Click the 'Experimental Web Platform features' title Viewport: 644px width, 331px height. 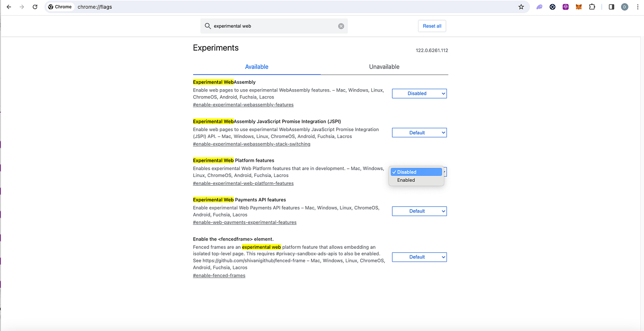234,160
